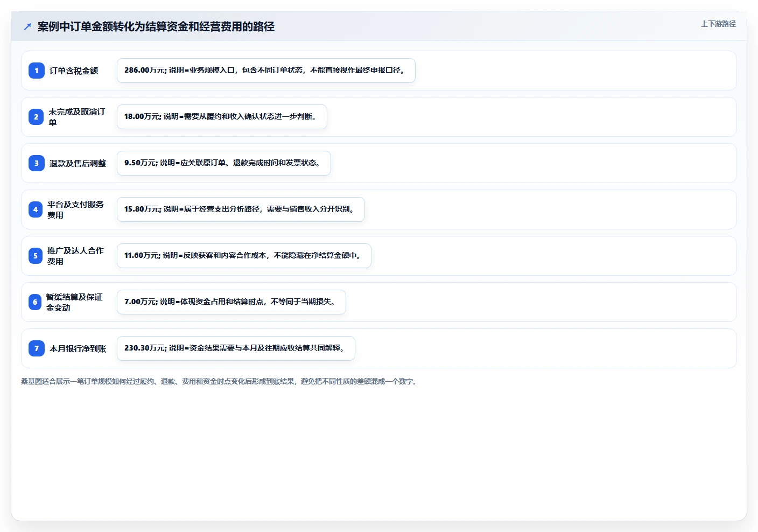Open the 286.00万元 description box
The height and width of the screenshot is (532, 758).
266,71
